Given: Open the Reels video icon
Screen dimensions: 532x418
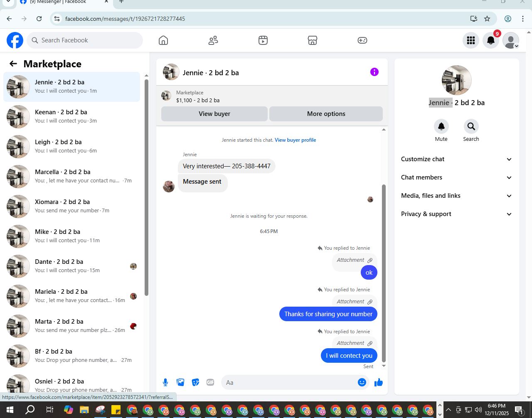Looking at the screenshot, I should pyautogui.click(x=263, y=40).
